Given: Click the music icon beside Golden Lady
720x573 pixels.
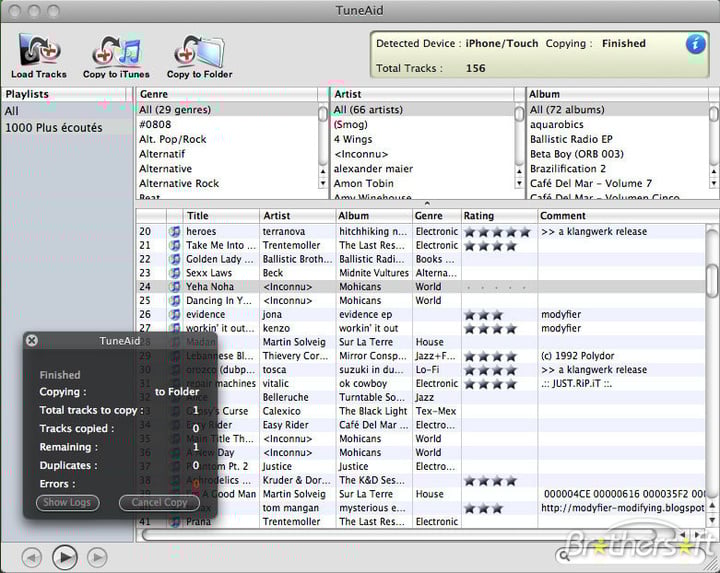Looking at the screenshot, I should (x=174, y=259).
